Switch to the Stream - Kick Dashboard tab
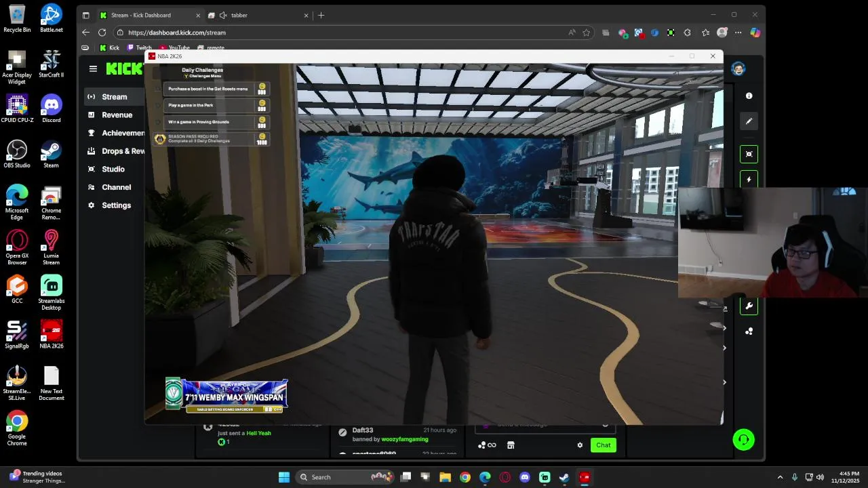Image resolution: width=868 pixels, height=488 pixels. 150,15
